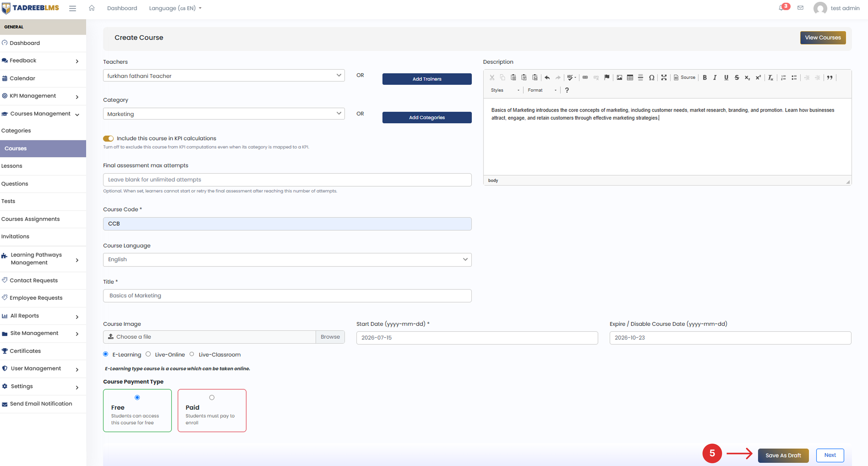Maximize the description editor

point(664,78)
